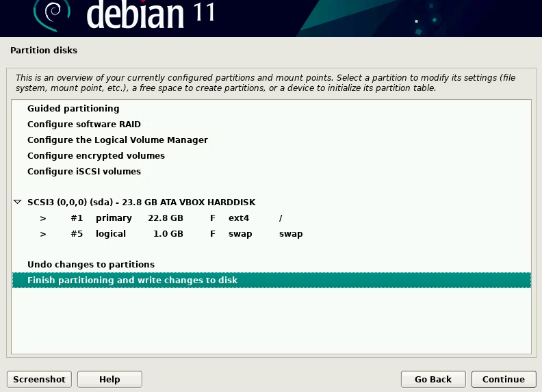Click the arrow marker of partition #1

43,218
